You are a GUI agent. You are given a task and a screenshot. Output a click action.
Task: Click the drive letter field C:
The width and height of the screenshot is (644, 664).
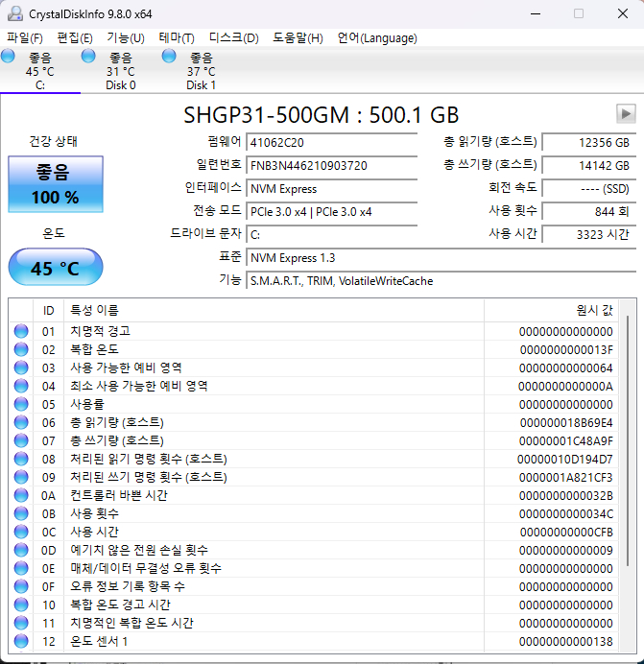point(332,234)
